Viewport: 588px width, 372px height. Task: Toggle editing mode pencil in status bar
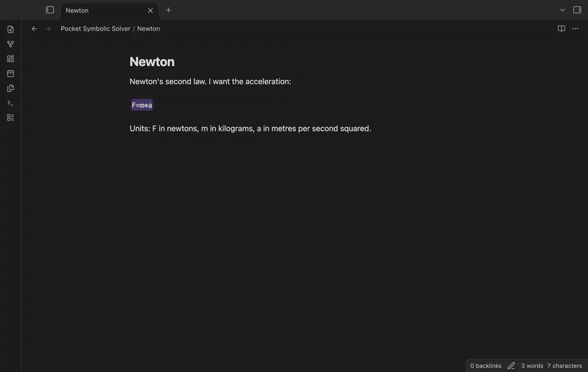coord(511,365)
